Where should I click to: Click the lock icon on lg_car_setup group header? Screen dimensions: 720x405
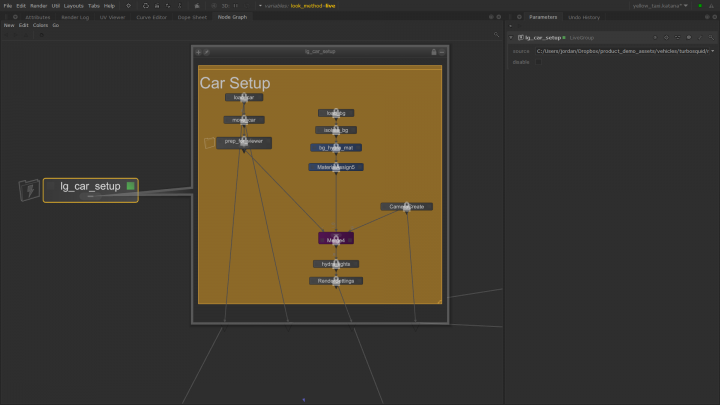tap(432, 52)
